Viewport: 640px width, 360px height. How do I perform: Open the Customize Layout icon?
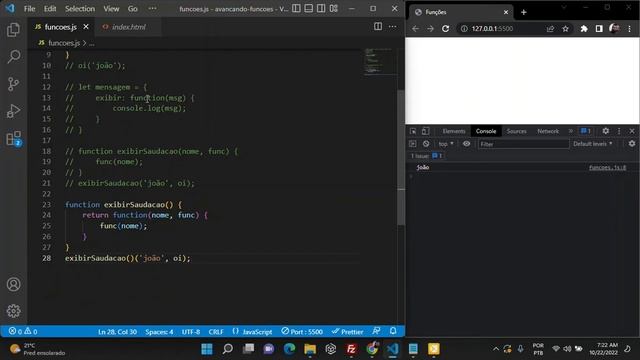click(x=334, y=8)
